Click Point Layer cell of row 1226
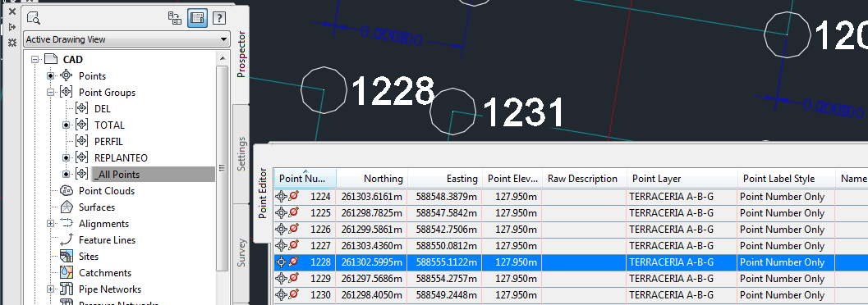 click(682, 230)
